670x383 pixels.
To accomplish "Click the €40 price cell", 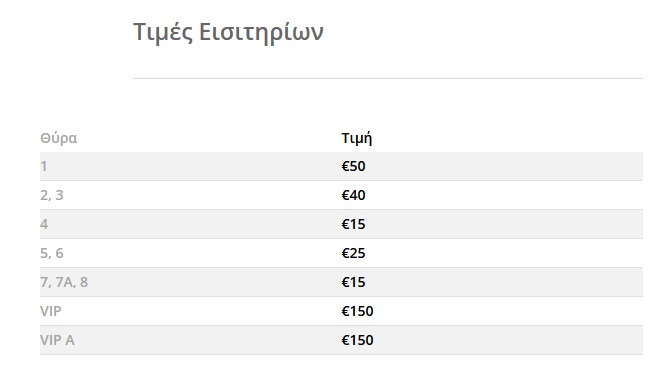I will pos(353,195).
